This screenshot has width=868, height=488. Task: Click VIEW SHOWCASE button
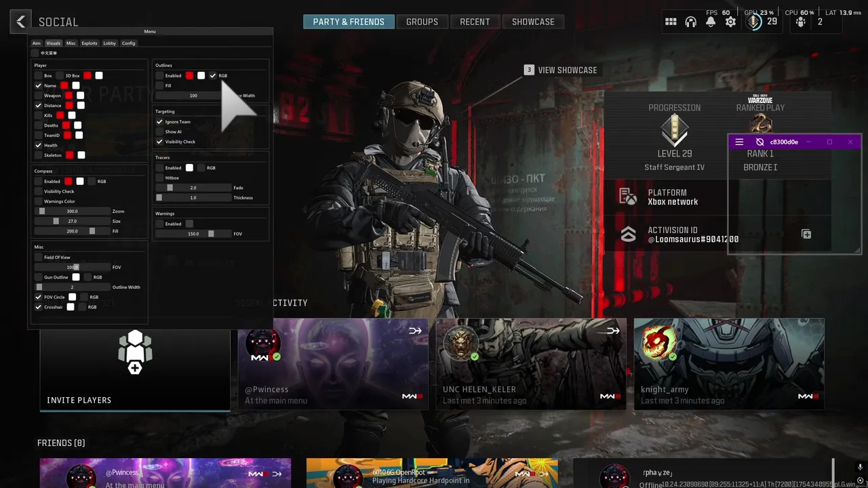[561, 70]
